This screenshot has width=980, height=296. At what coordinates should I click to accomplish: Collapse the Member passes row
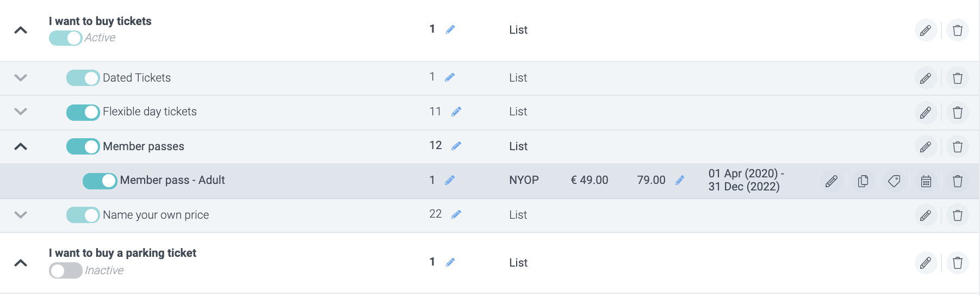[x=21, y=146]
